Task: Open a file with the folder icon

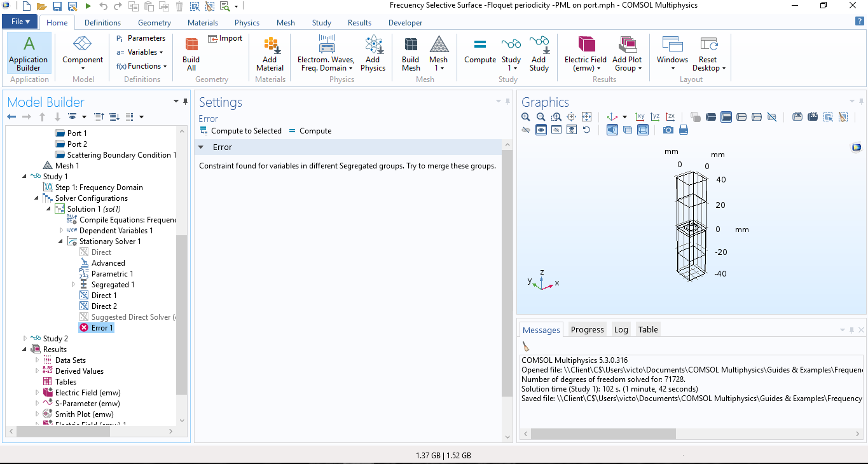Action: (x=41, y=6)
